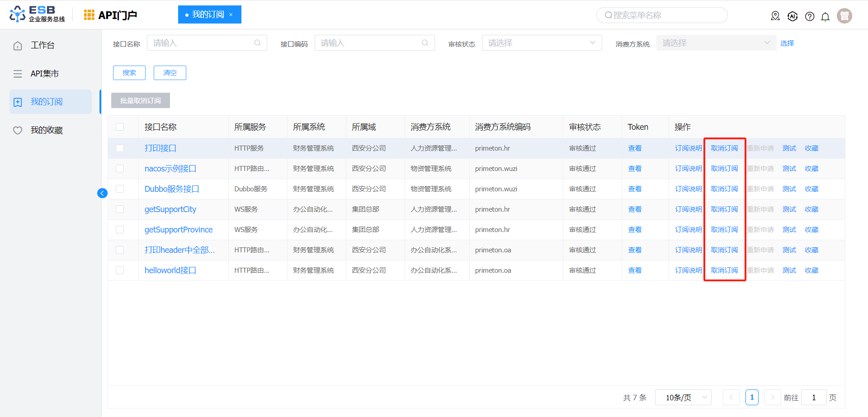Close the 我的订阅 tab

pos(231,14)
